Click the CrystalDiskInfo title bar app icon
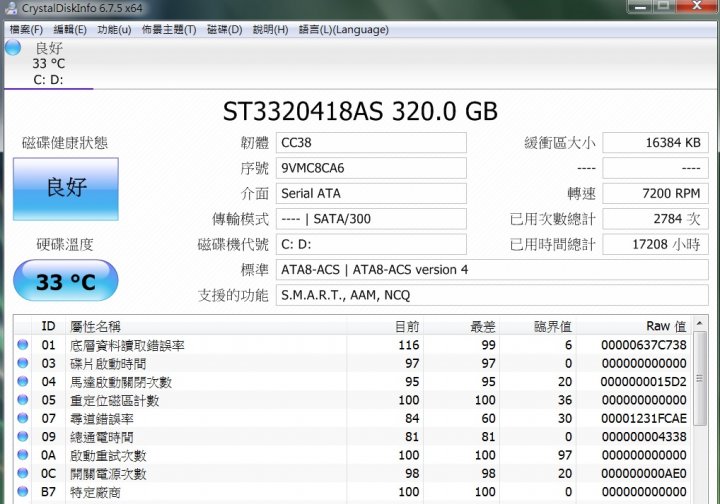This screenshot has height=504, width=720. [12, 8]
